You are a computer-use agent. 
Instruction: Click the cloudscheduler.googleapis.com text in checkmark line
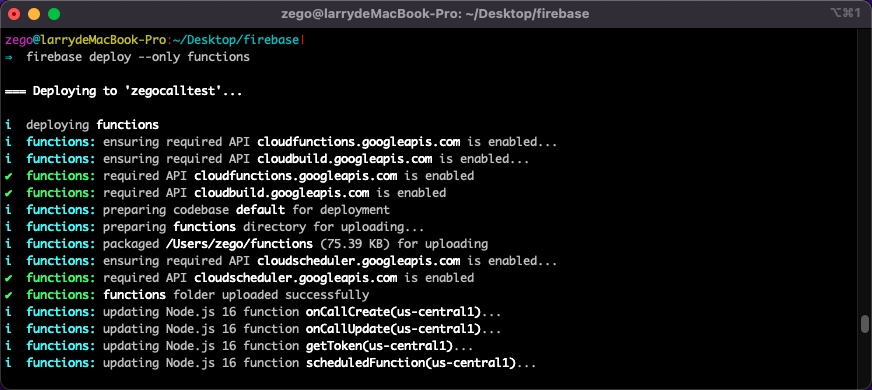click(x=295, y=278)
